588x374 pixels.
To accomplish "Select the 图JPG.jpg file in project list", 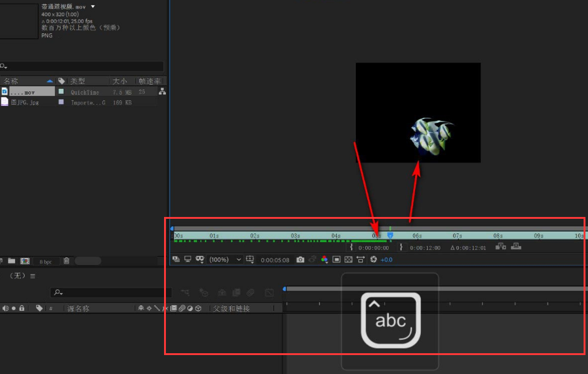I will pos(25,102).
